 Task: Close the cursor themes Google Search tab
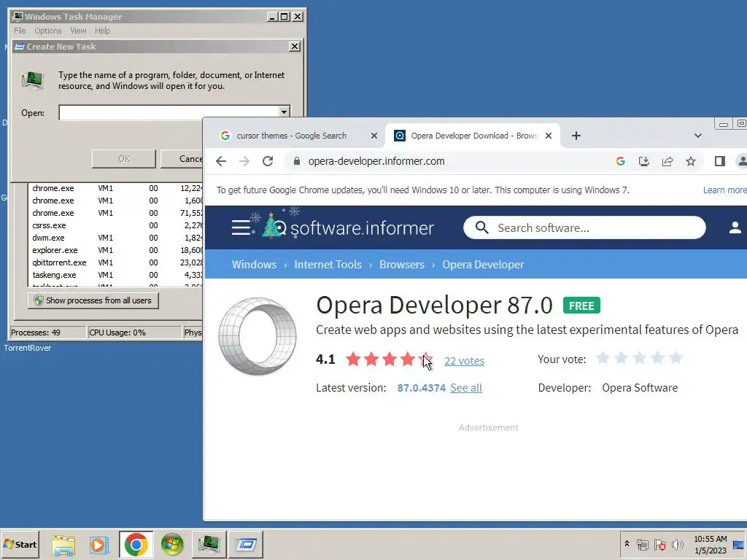pyautogui.click(x=374, y=136)
